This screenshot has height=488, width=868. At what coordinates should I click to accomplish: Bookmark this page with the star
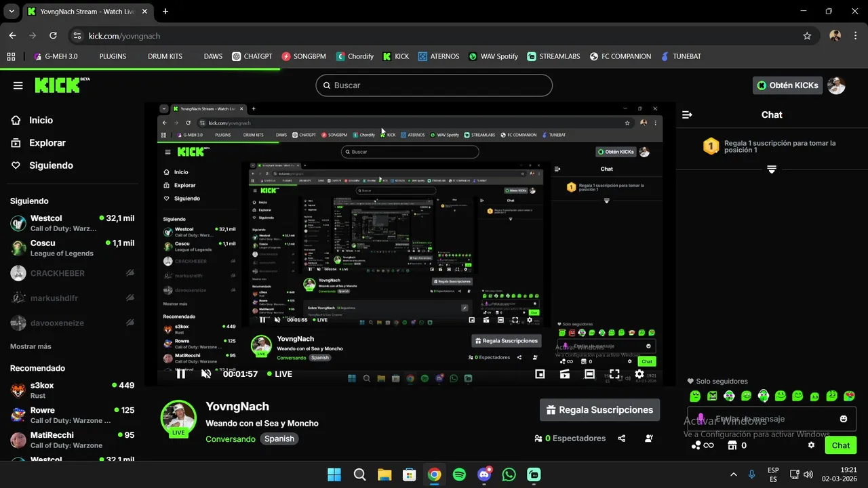pos(807,36)
